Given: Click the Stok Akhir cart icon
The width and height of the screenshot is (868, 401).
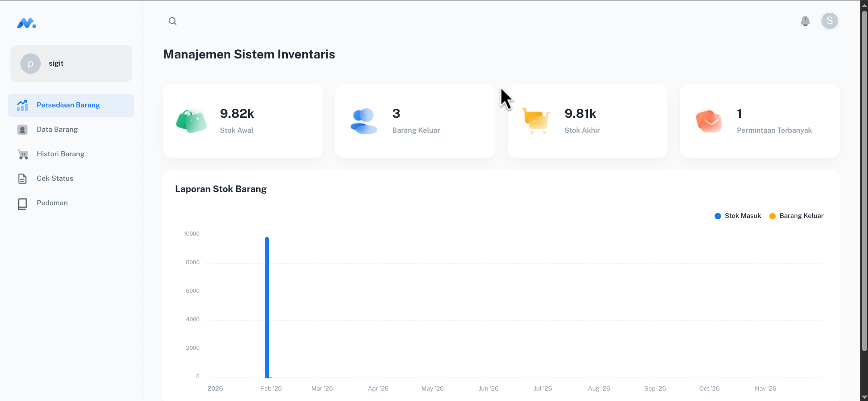Looking at the screenshot, I should (x=536, y=121).
